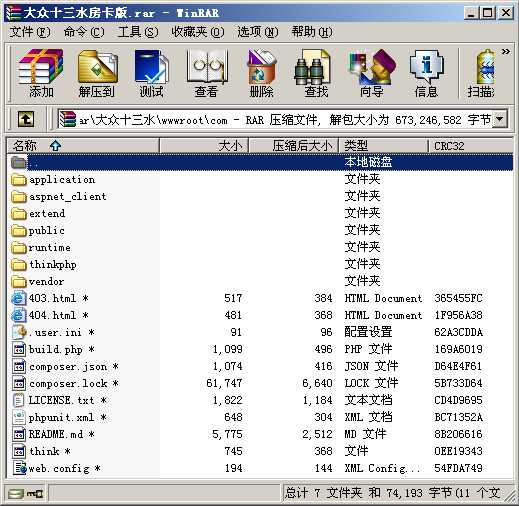Expand hidden toolbar buttons chevron
Screen dimensions: 519x506
pos(506,51)
